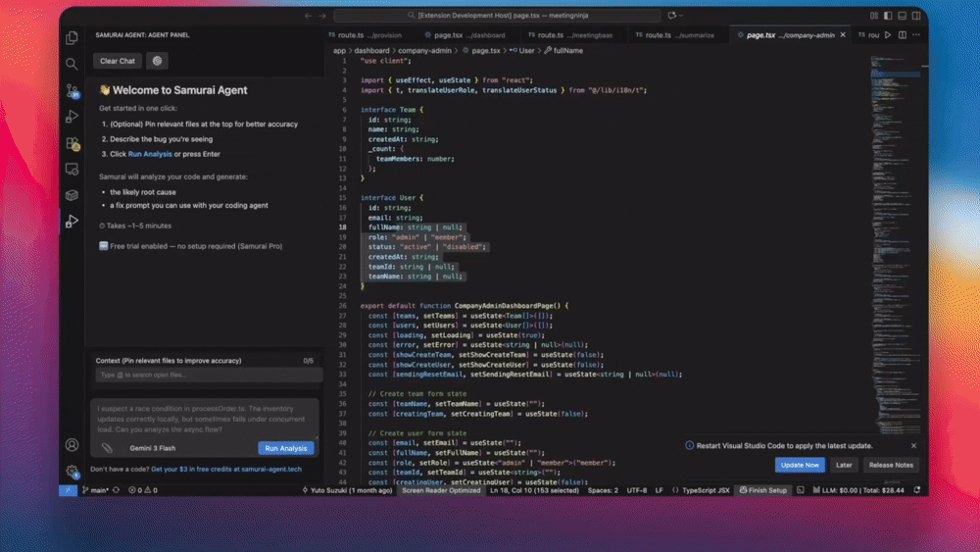
Task: Split the editor to the right
Action: tap(903, 35)
